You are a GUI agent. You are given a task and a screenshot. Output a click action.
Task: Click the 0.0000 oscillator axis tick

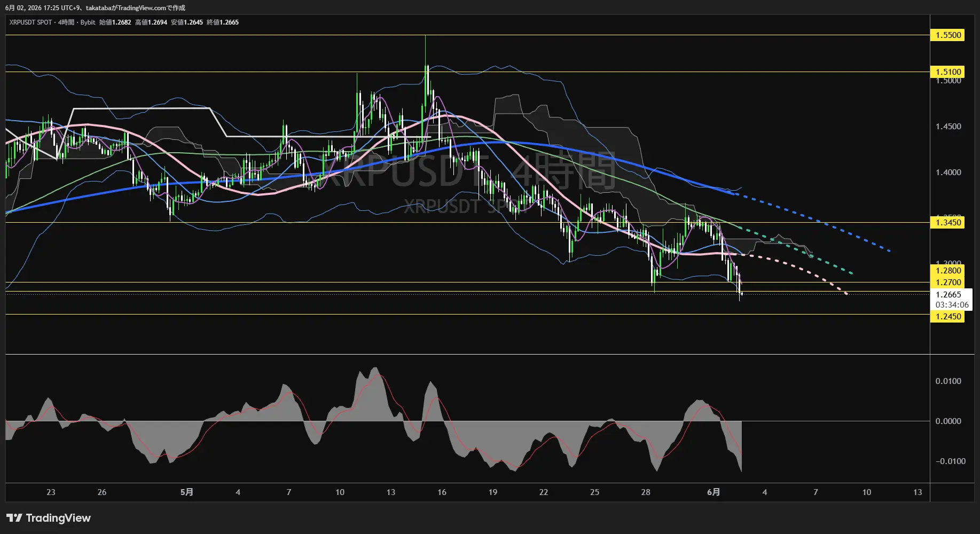click(948, 421)
